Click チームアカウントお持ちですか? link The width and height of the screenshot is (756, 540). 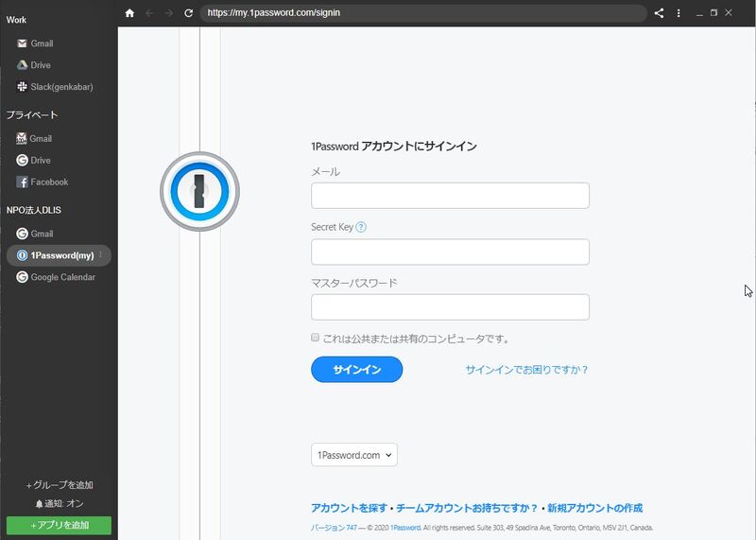(467, 508)
